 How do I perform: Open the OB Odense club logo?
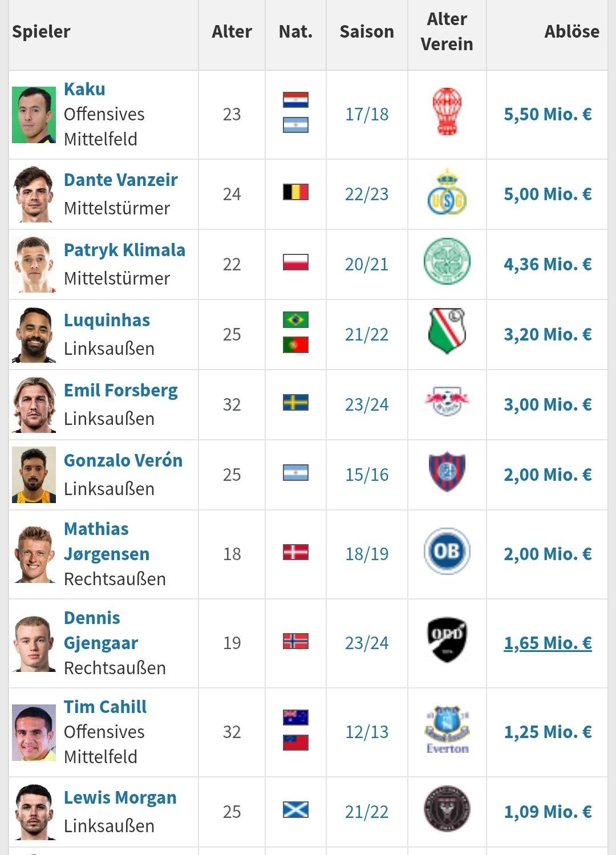tap(447, 551)
